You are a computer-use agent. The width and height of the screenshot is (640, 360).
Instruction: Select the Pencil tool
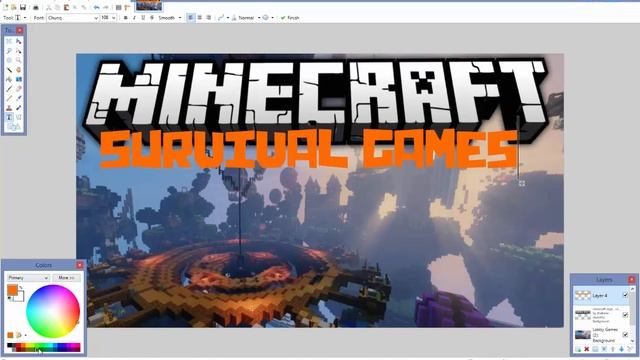click(9, 98)
